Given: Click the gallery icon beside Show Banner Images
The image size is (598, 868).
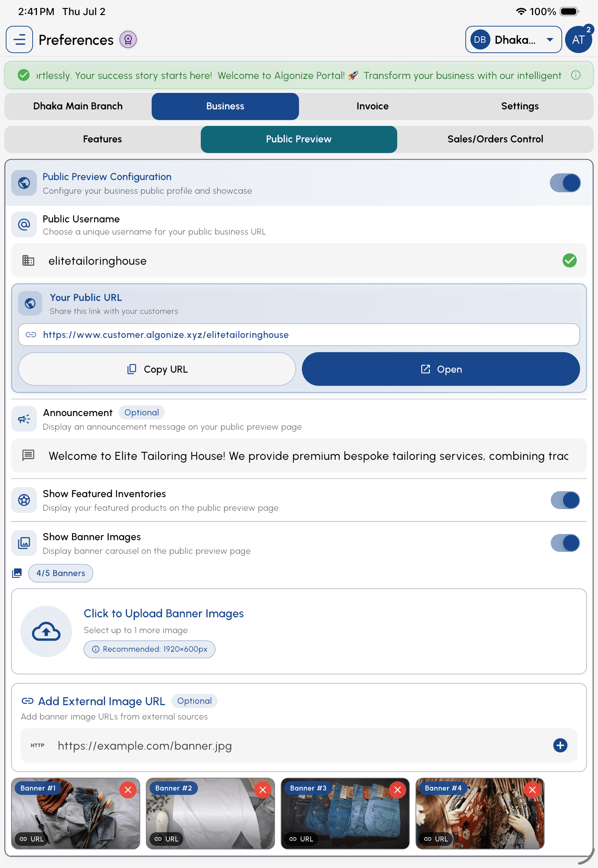Looking at the screenshot, I should [24, 543].
